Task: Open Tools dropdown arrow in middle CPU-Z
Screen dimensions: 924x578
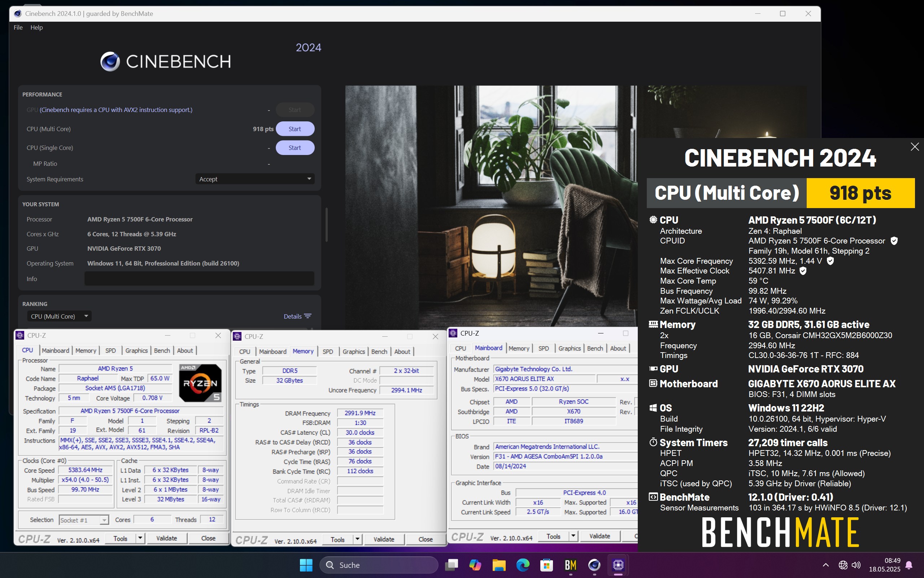Action: pos(357,539)
